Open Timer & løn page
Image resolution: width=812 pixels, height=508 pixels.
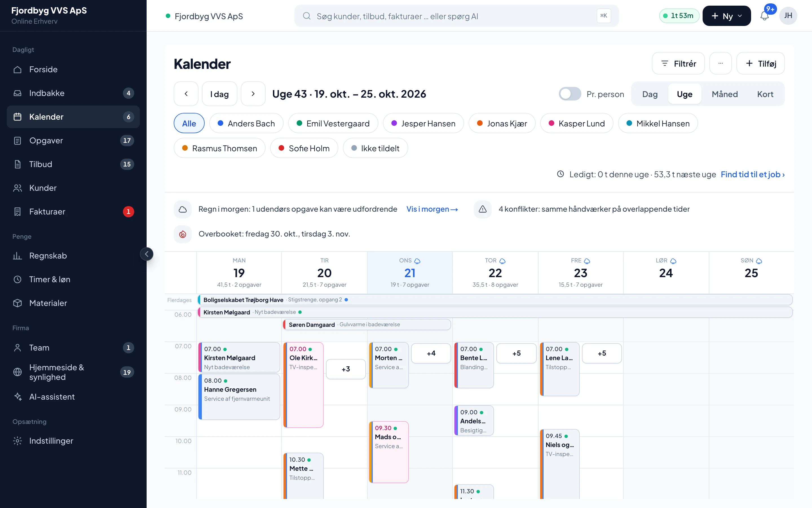click(73, 279)
